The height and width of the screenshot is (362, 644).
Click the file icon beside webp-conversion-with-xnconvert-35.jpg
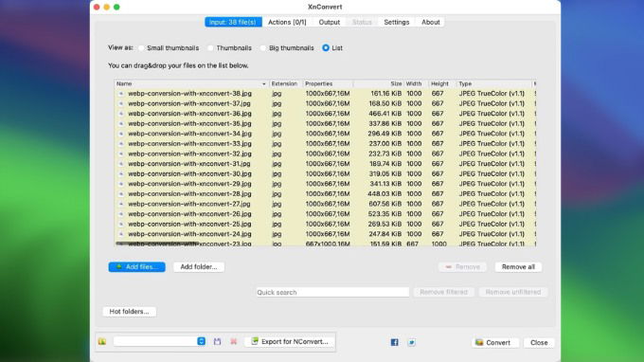(121, 124)
